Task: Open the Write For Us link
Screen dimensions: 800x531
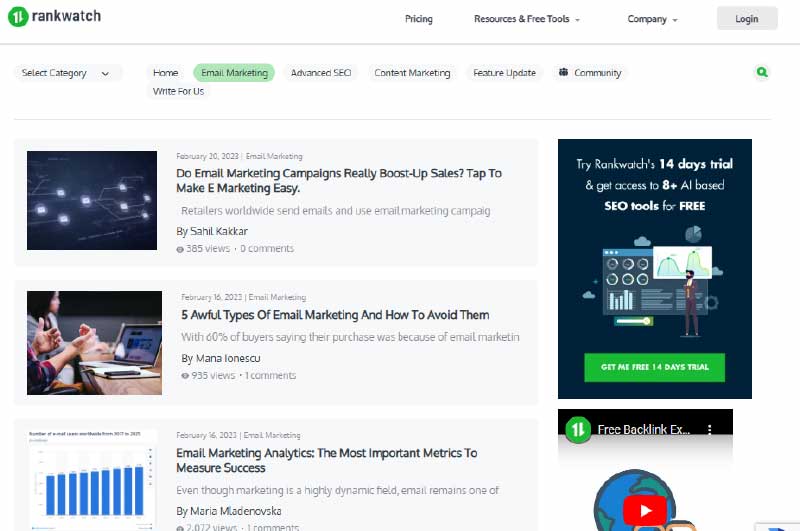Action: coord(178,91)
